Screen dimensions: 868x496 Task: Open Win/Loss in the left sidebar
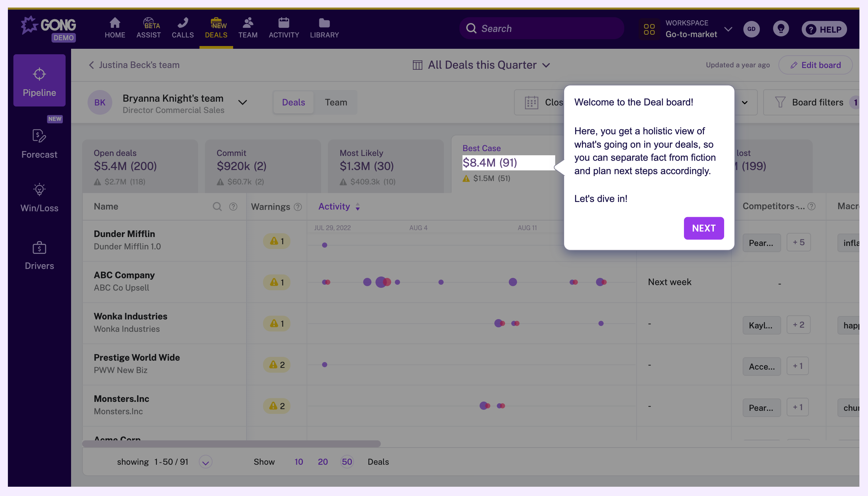pos(39,198)
